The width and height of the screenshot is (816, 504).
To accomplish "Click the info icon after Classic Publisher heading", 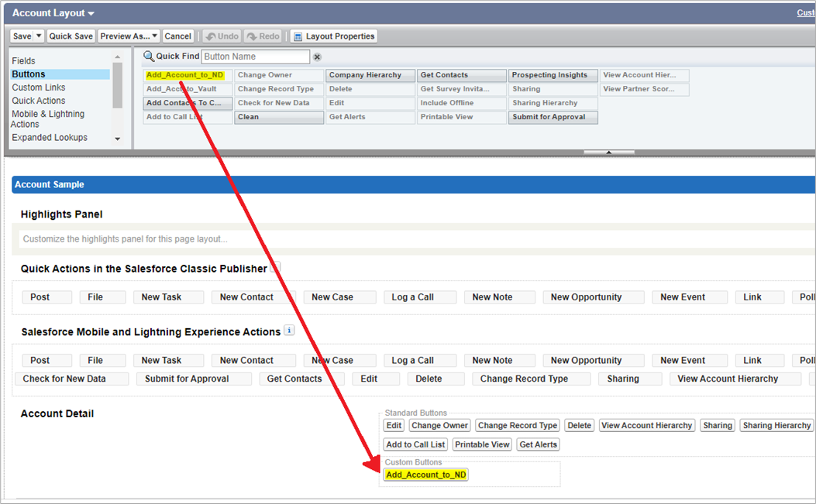I will (274, 266).
